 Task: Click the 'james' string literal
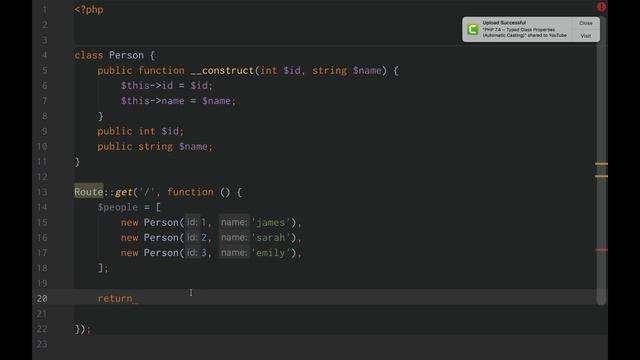[x=271, y=222]
